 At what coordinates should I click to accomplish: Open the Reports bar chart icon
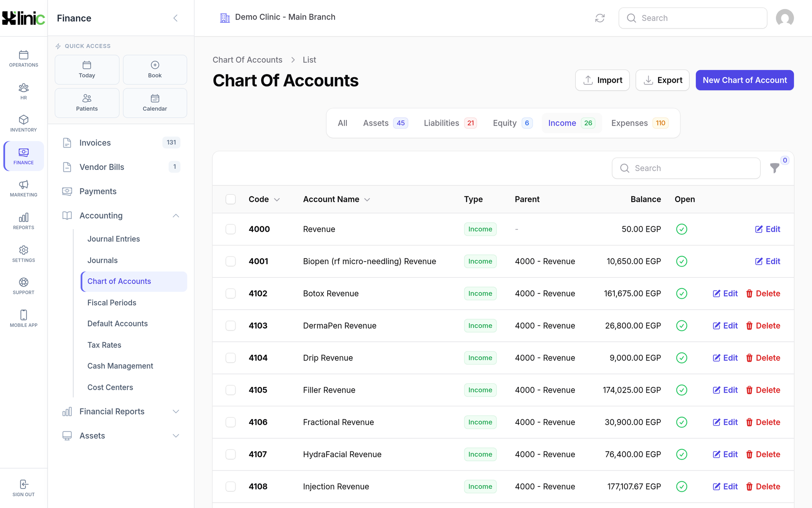[x=24, y=221]
